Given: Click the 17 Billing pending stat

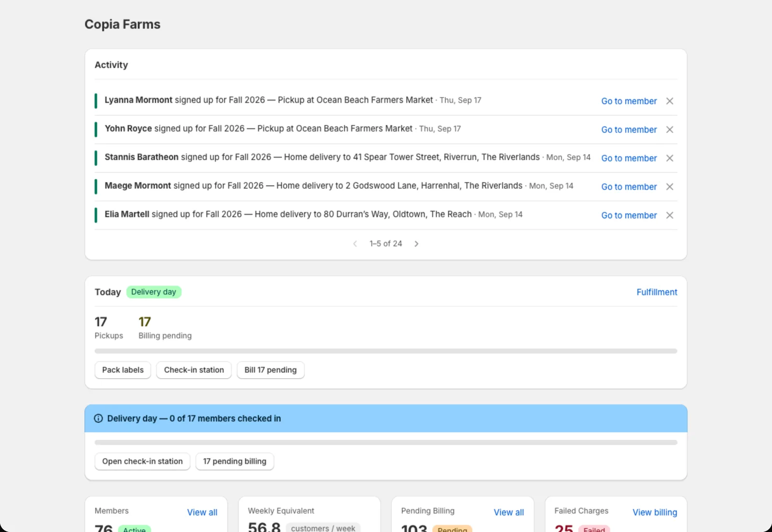Looking at the screenshot, I should tap(165, 327).
